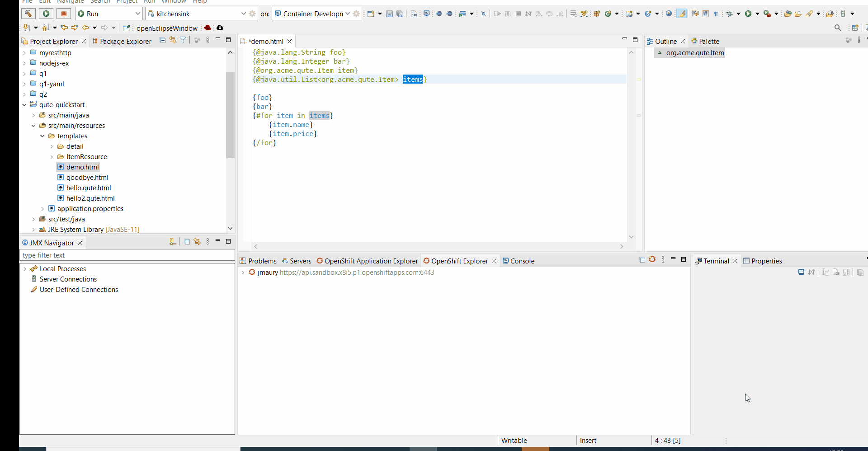
Task: Click the toolbar Search magnifier icon
Action: [x=838, y=28]
